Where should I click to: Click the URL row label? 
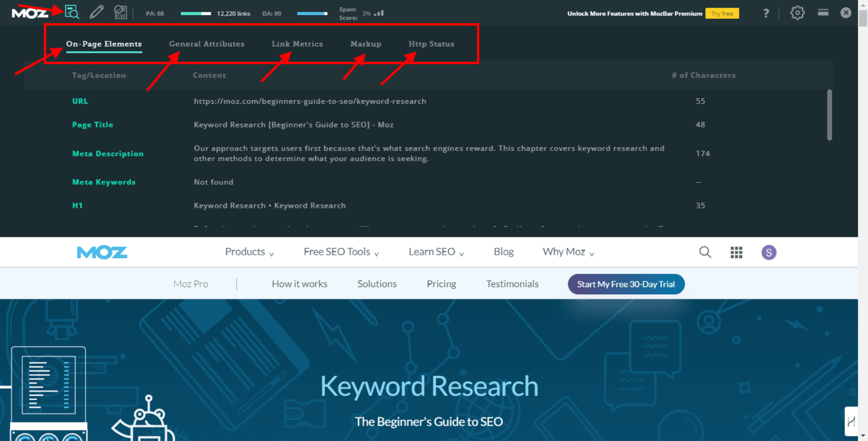click(x=80, y=101)
